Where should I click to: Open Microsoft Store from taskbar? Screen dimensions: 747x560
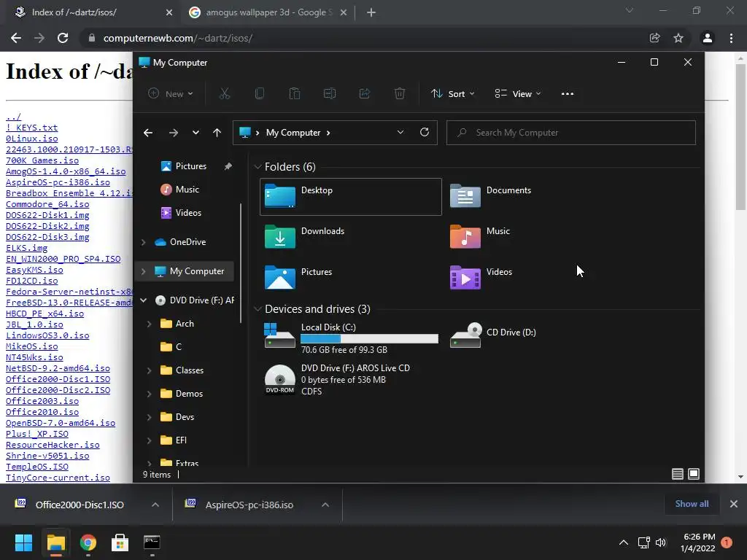tap(120, 542)
